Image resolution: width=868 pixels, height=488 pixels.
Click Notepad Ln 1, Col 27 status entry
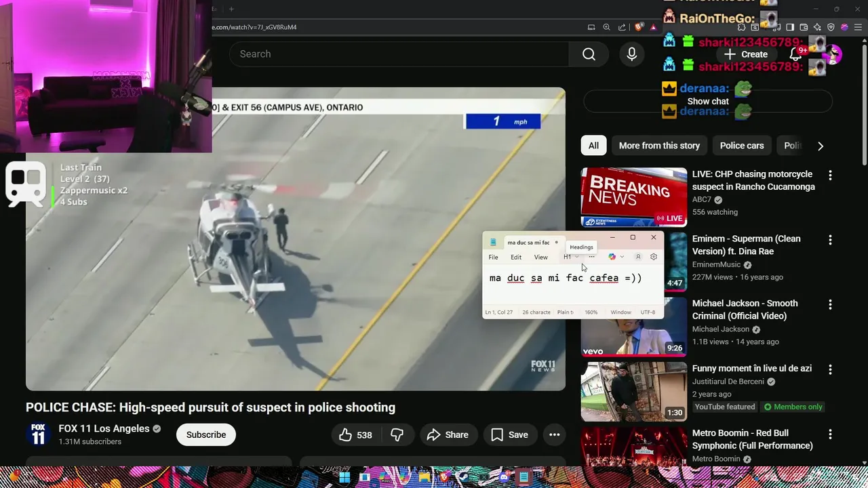tap(499, 312)
